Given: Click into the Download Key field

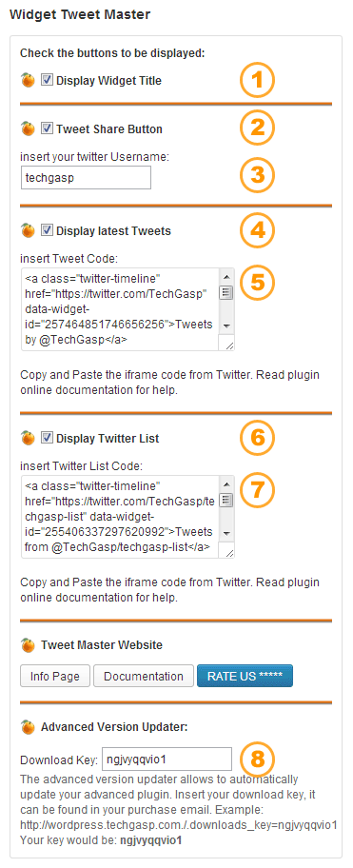Looking at the screenshot, I should 167,759.
